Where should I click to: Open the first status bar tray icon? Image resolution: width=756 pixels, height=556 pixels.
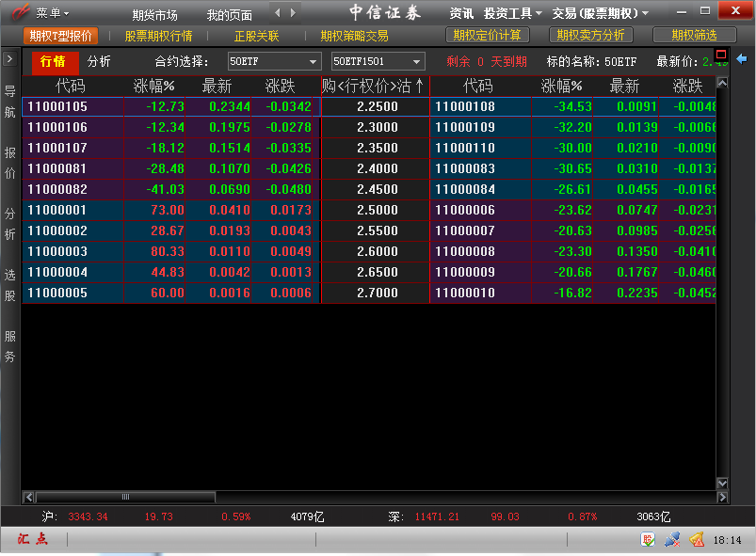(648, 540)
